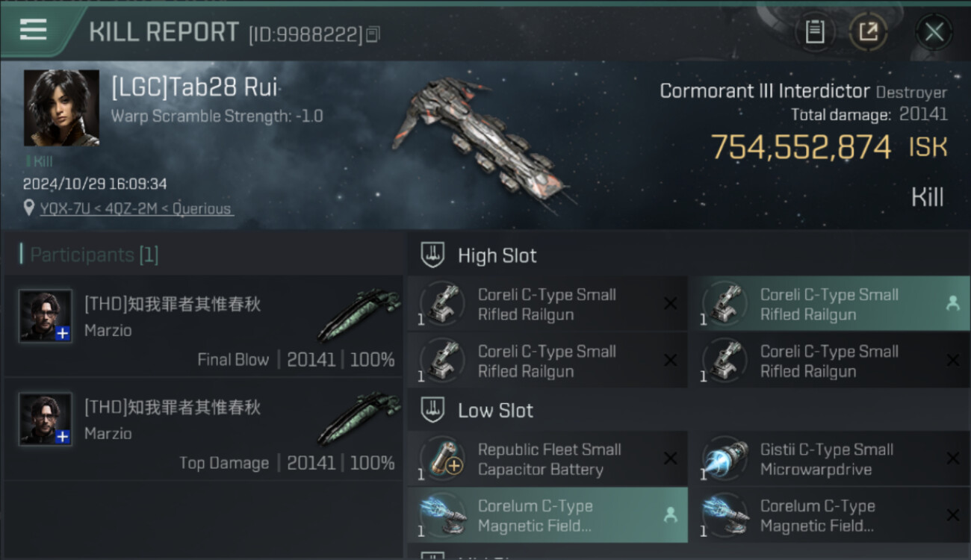Select highlighted Coreli C-Type Small Rifled Railgun
Screen dimensions: 971x560
click(x=829, y=304)
